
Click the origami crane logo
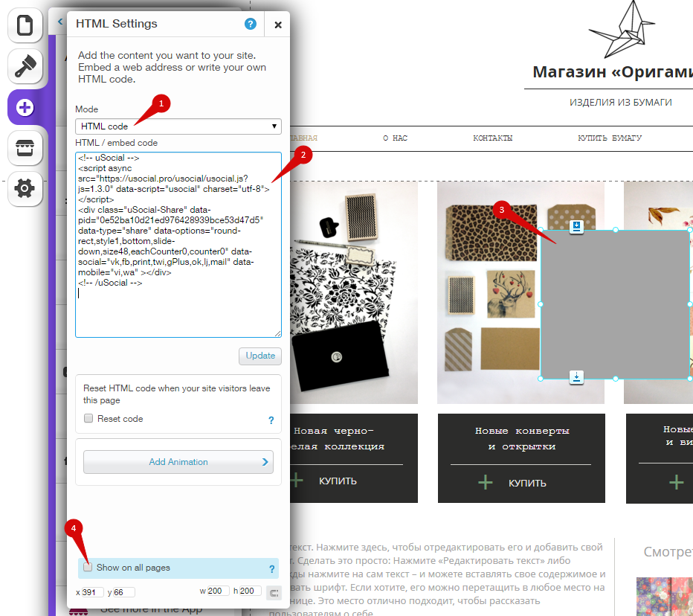622,29
